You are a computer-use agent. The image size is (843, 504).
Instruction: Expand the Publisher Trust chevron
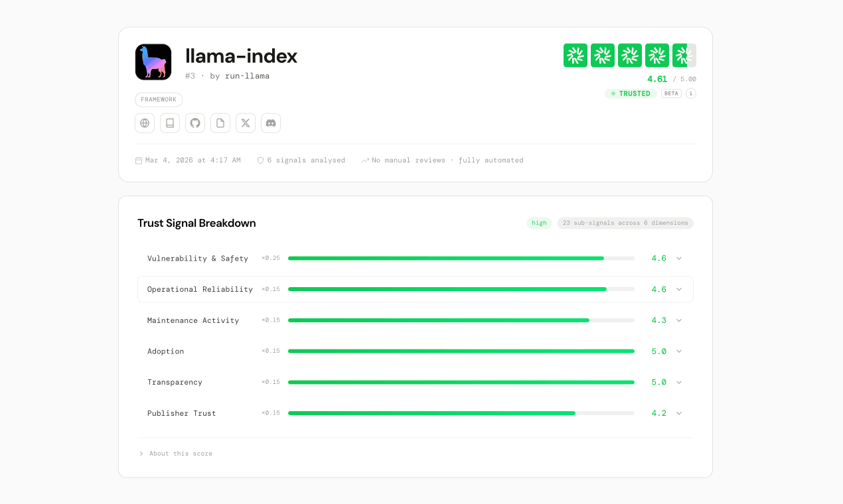[x=679, y=413]
